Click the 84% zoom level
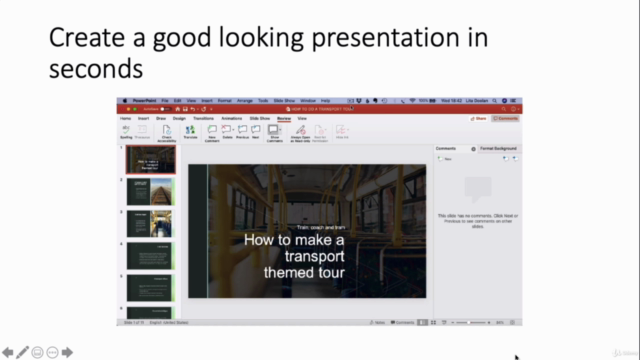 click(500, 322)
